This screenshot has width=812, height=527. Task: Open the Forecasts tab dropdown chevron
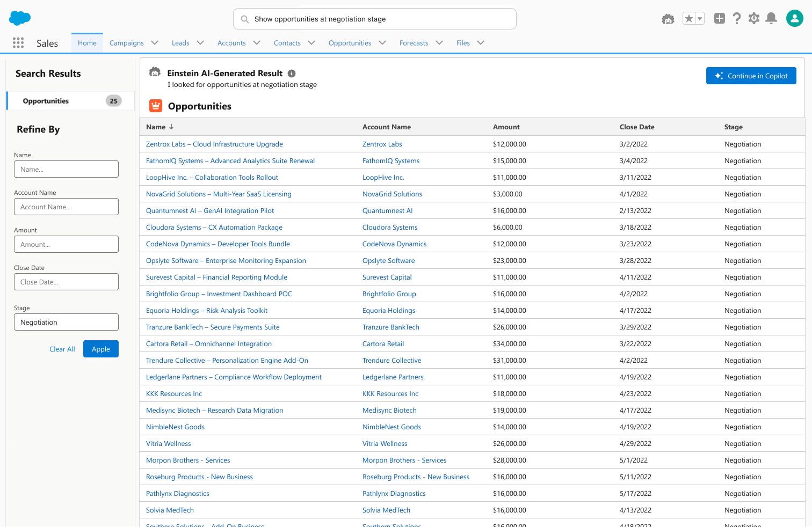[x=439, y=43]
